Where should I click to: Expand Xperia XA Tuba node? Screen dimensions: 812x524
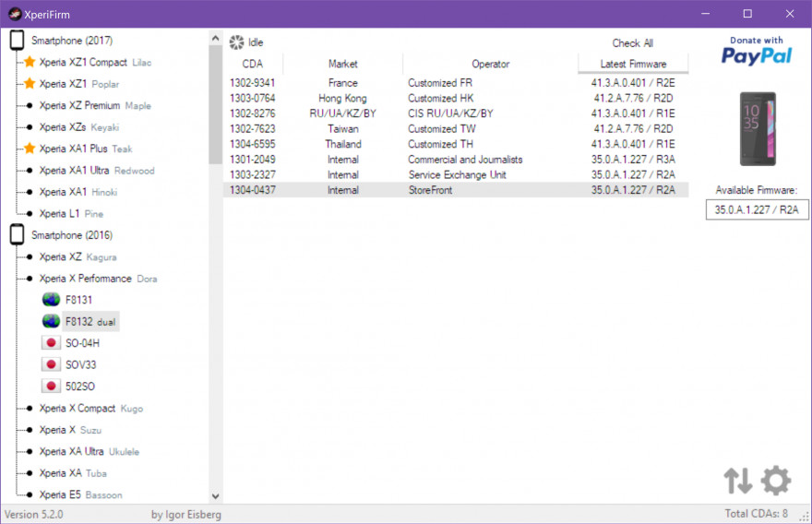pyautogui.click(x=30, y=472)
